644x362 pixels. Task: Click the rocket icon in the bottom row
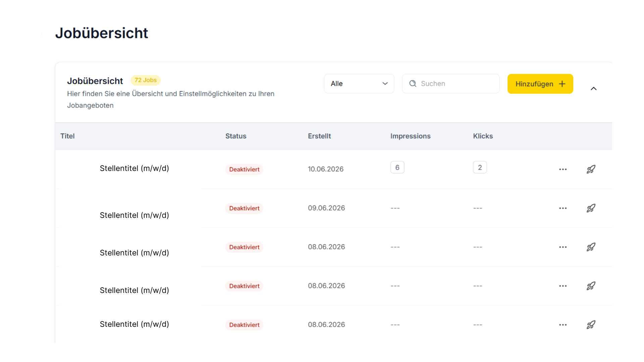pos(591,325)
